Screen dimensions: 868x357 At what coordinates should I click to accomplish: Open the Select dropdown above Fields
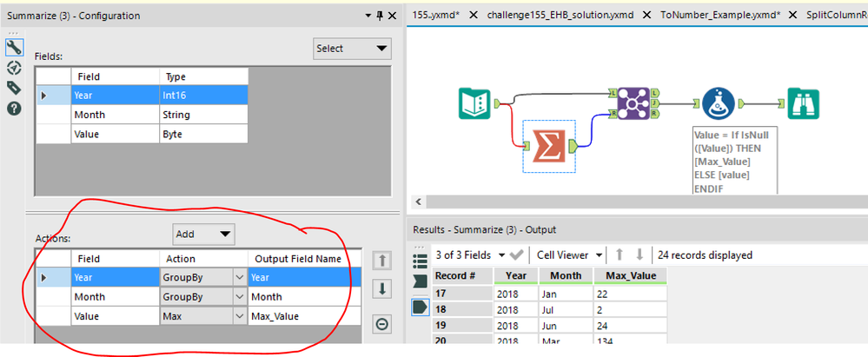point(352,49)
